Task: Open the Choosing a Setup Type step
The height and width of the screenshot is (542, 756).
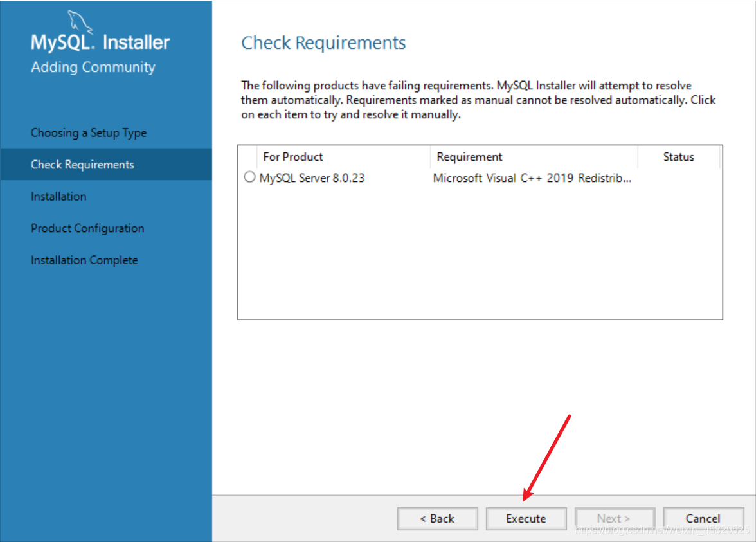Action: (x=89, y=132)
